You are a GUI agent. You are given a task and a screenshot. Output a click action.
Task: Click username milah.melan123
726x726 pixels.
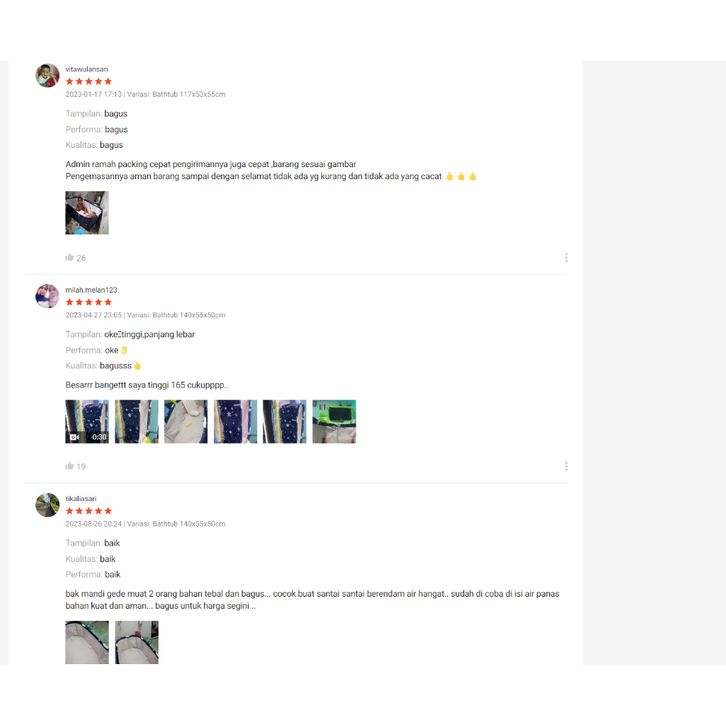[91, 290]
